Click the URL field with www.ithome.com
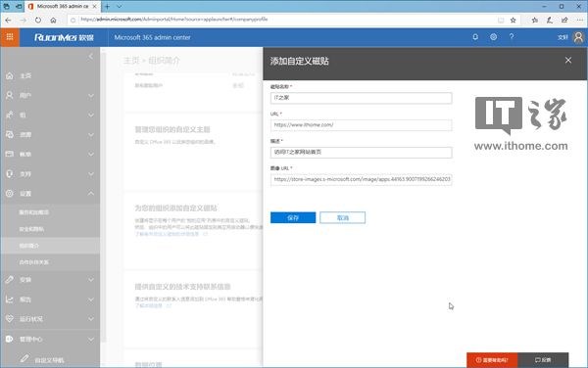588x368 pixels. 361,125
